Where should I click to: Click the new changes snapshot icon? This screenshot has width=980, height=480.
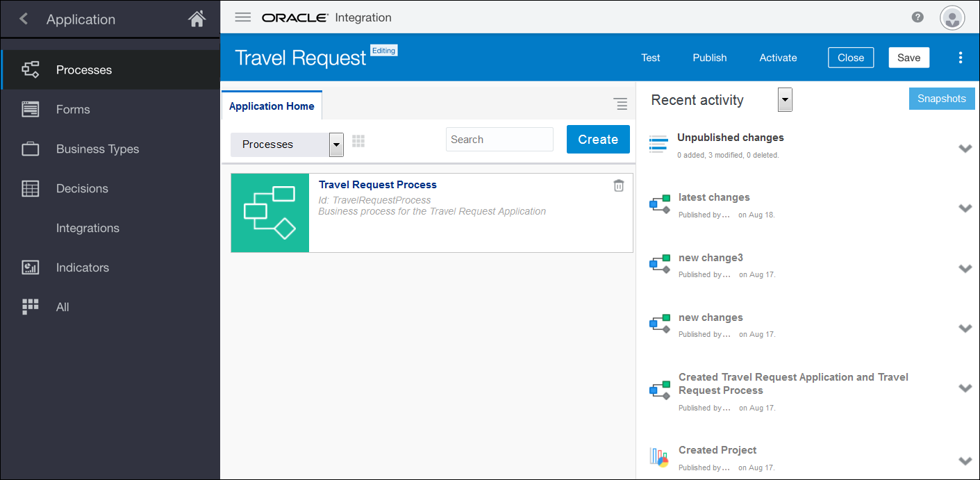pyautogui.click(x=660, y=324)
